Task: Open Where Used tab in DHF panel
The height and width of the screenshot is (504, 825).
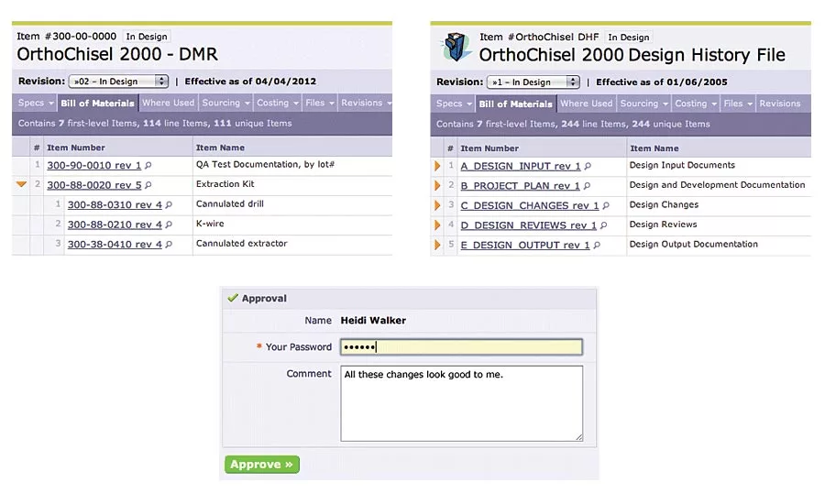Action: pos(586,104)
